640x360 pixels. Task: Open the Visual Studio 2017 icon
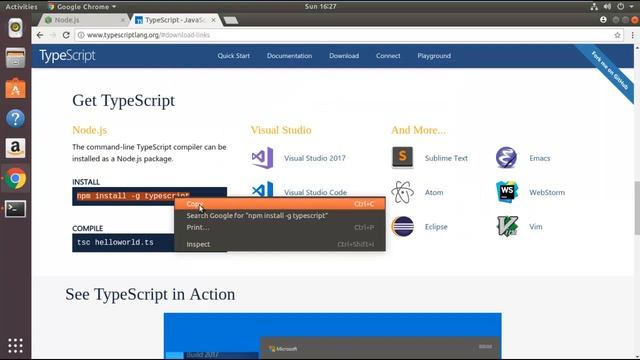point(262,158)
